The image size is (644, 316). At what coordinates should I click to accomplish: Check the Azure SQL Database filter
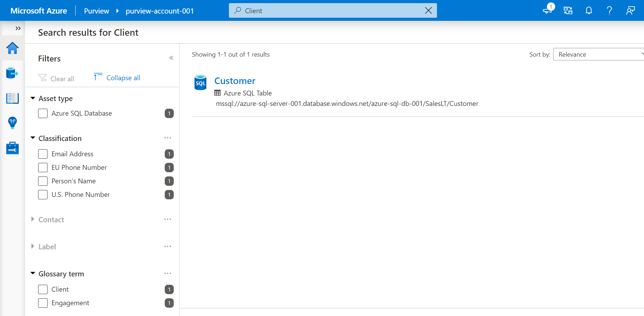coord(43,114)
